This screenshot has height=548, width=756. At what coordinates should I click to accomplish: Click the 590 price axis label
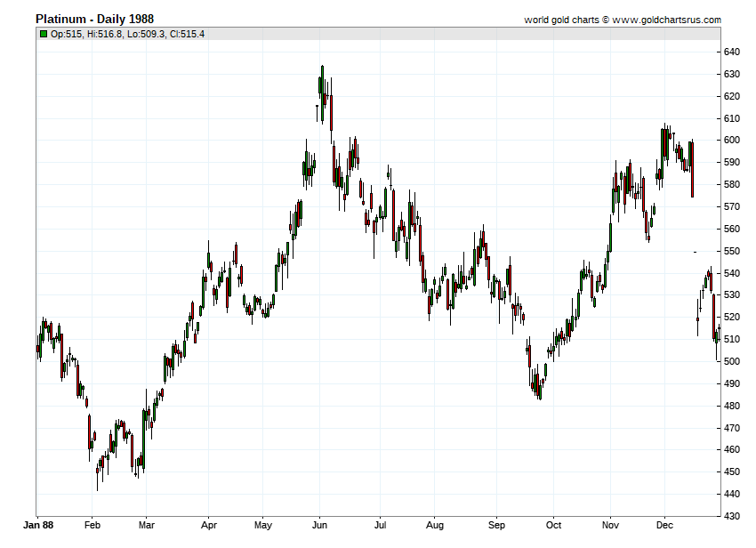(732, 162)
